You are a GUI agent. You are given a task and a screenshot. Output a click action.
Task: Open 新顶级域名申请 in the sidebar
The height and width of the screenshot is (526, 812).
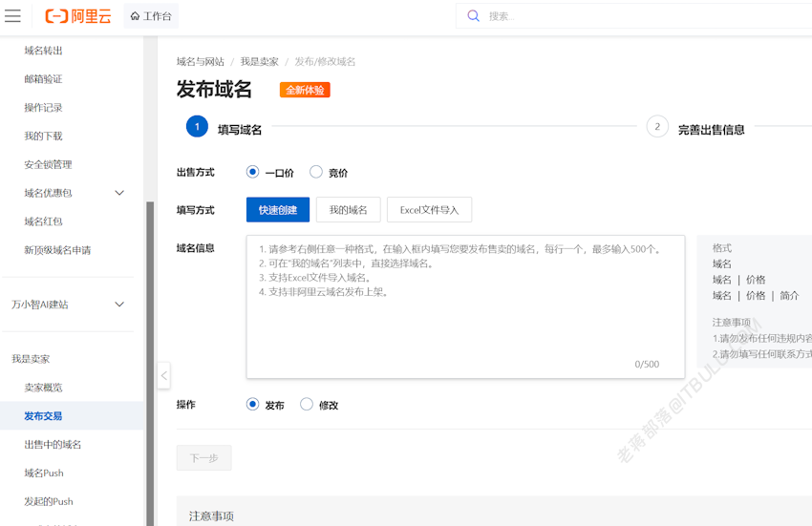coord(57,250)
